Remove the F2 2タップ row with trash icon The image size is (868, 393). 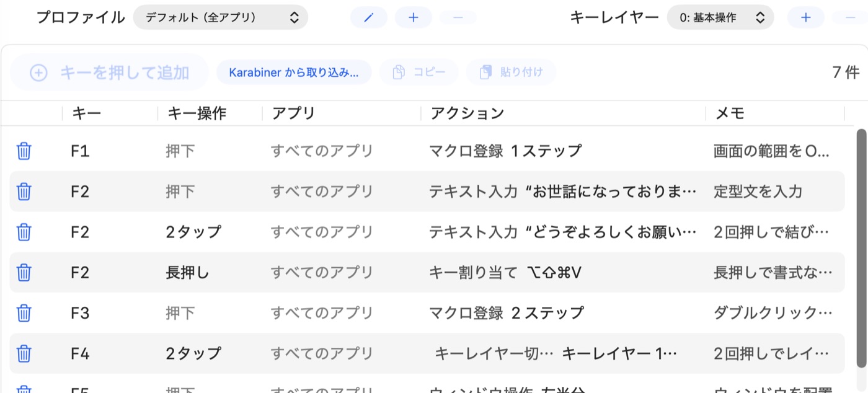click(x=24, y=232)
